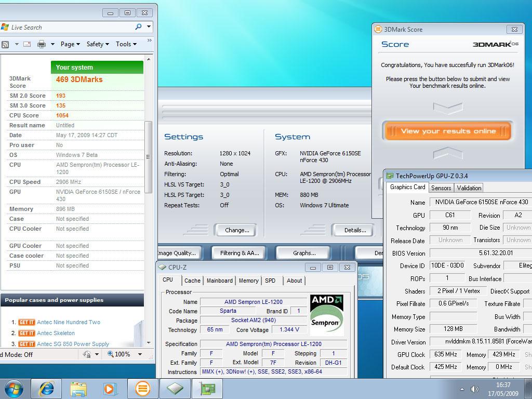
Task: Click the Windows Start orb
Action: pos(14,389)
